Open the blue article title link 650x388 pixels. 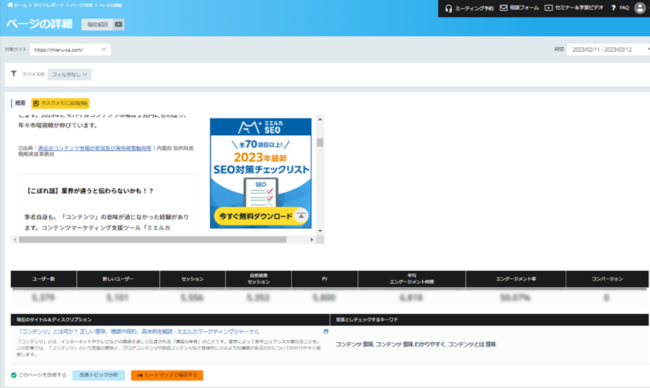point(139,332)
